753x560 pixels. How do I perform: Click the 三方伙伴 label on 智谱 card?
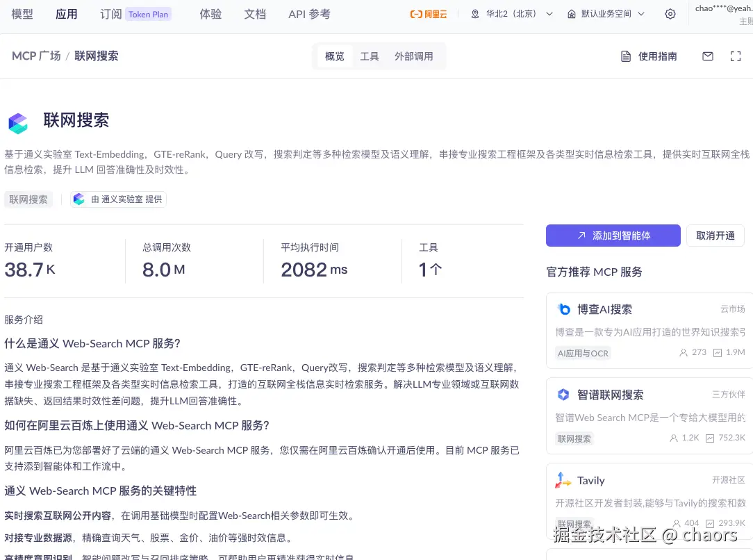729,395
